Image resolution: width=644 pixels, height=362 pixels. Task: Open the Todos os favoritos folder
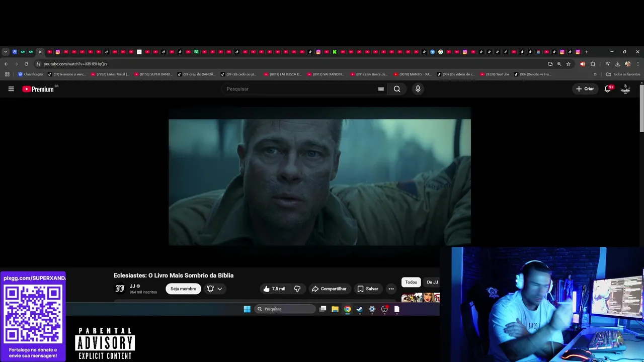pos(623,74)
